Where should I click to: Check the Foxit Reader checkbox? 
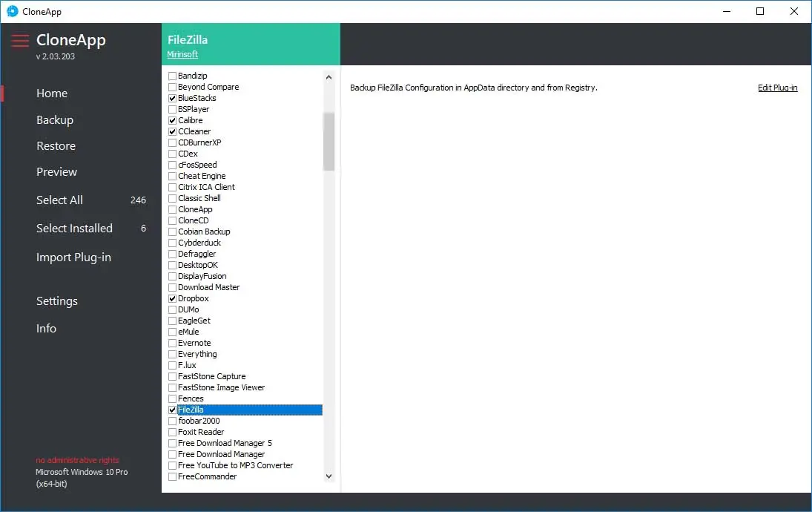pos(173,432)
